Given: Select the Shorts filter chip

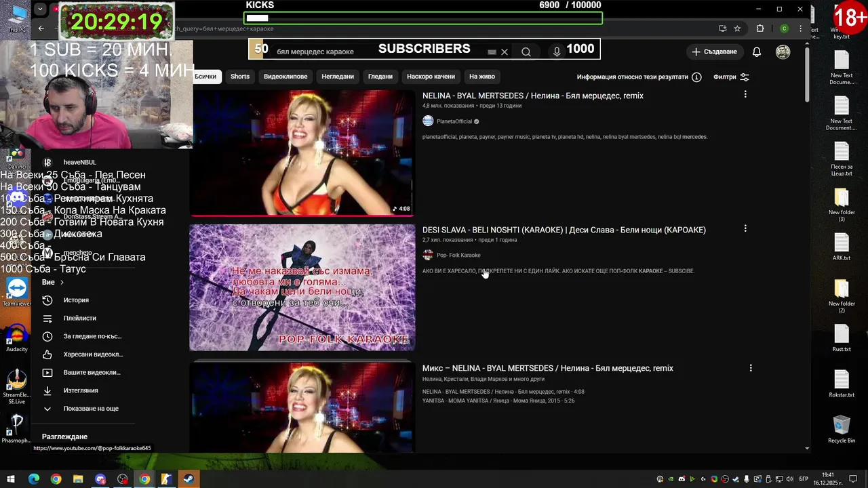Looking at the screenshot, I should [240, 77].
